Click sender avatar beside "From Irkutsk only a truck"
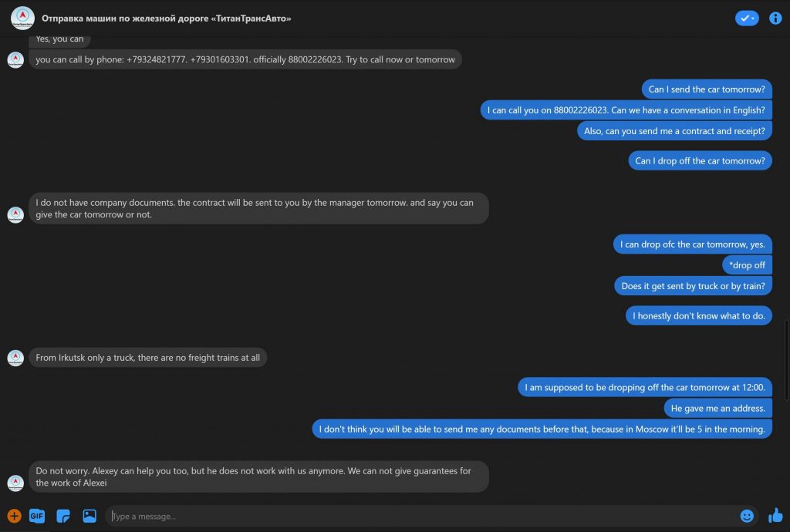Screen dimensions: 790x532 point(15,358)
